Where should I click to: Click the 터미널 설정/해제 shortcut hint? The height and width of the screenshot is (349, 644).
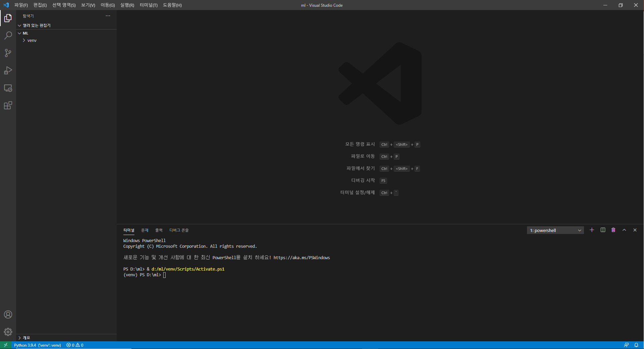pos(369,193)
